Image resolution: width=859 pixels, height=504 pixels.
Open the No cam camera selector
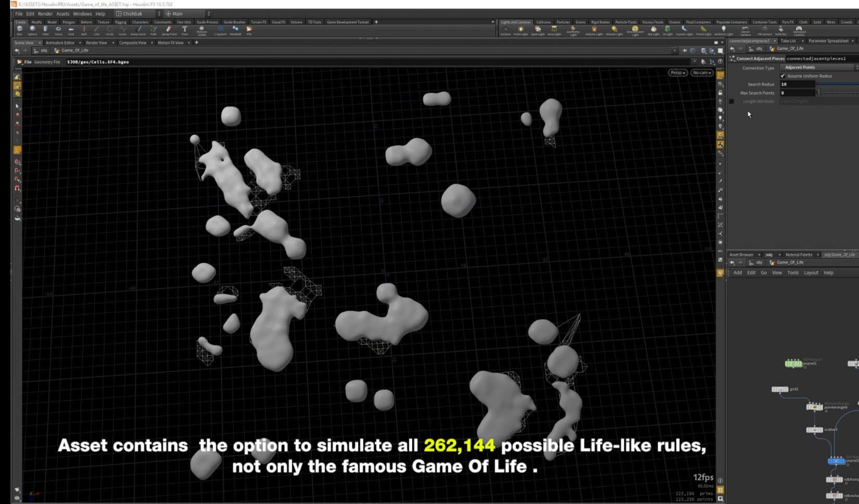701,73
